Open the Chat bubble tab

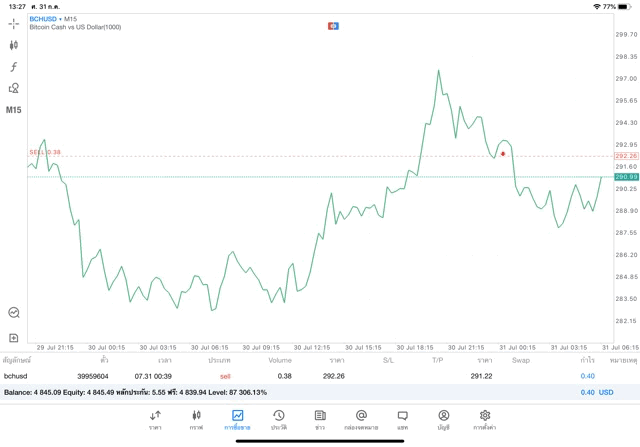402,419
